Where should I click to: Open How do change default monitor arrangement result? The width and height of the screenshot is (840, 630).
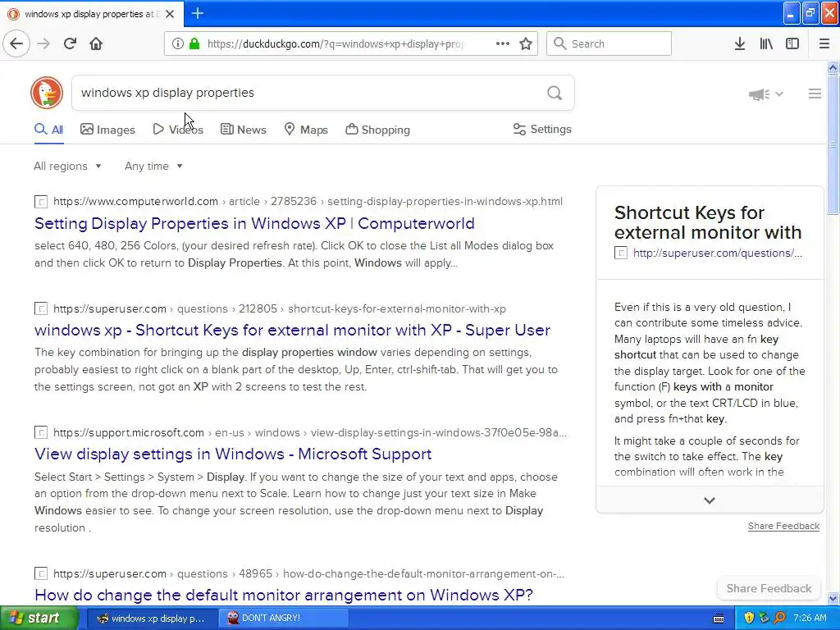283,595
